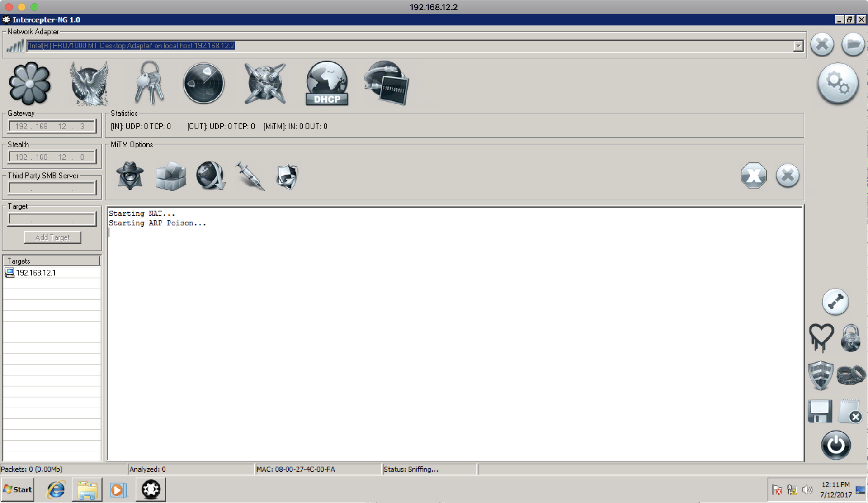Viewport: 868px width, 503px height.
Task: Click the round X button in MiTM Options
Action: [x=788, y=176]
